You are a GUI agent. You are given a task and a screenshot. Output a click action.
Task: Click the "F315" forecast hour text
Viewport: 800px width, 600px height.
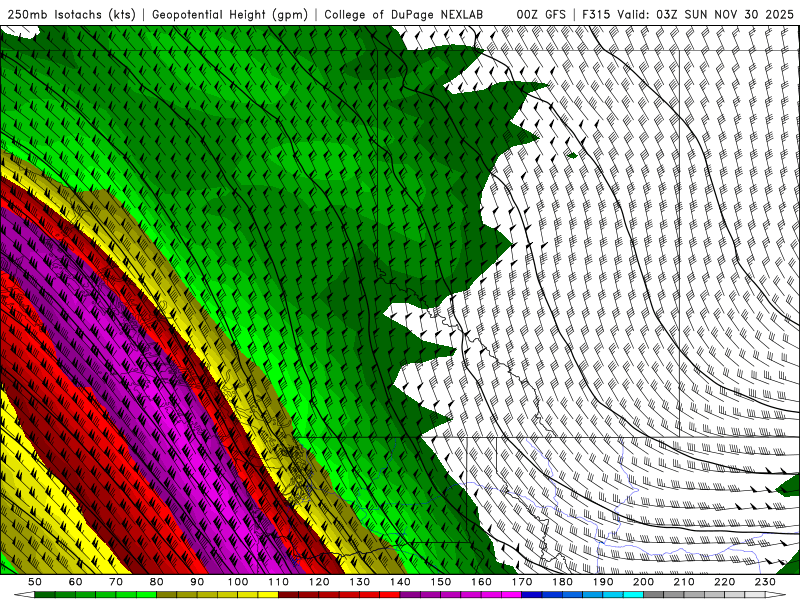[x=596, y=15]
